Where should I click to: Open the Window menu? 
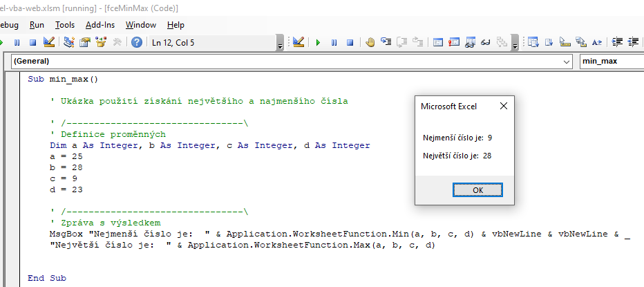(141, 25)
